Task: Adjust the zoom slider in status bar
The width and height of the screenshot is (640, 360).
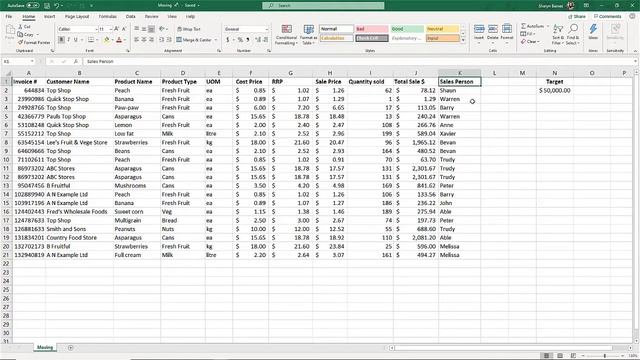Action: 604,356
